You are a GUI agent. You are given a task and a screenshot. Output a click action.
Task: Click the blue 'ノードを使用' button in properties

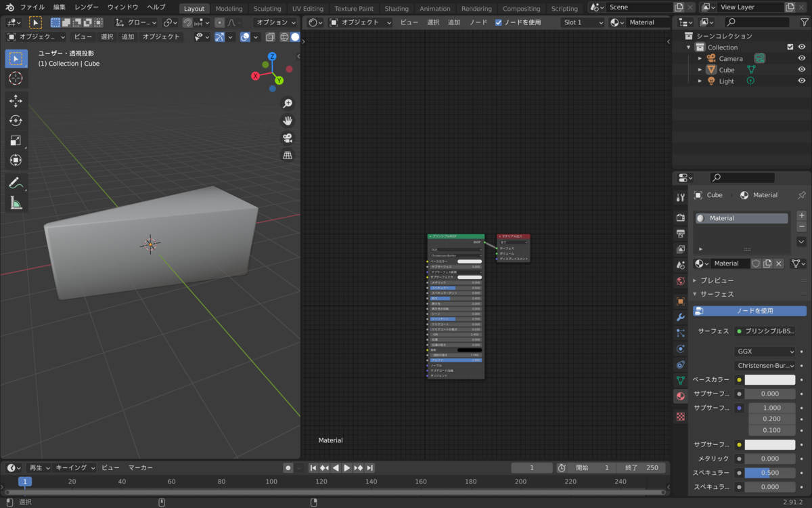coord(750,311)
